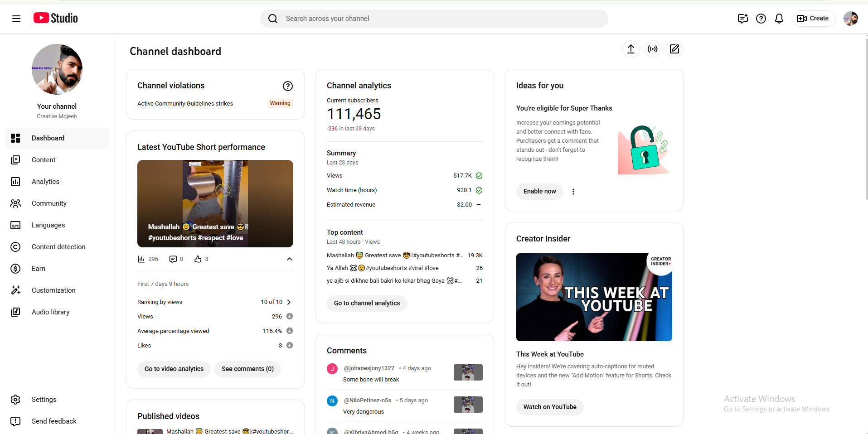Click the Go live broadcast icon
This screenshot has height=434, width=868.
652,49
